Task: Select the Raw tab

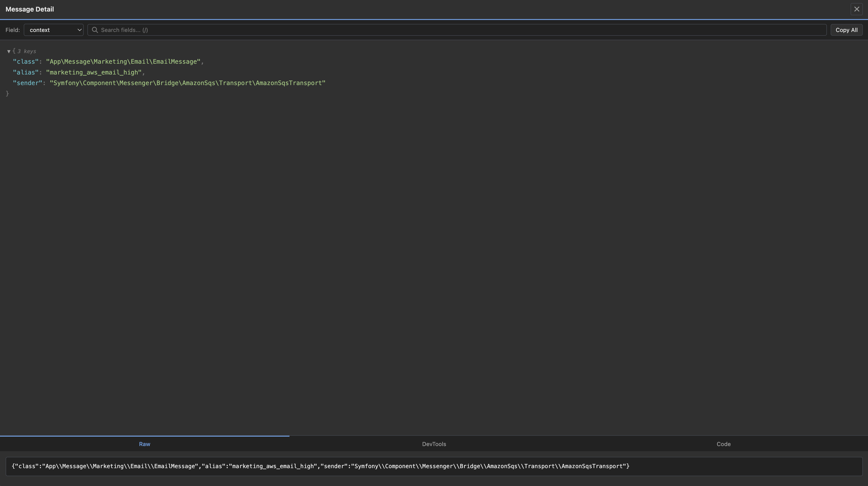Action: coord(145,444)
